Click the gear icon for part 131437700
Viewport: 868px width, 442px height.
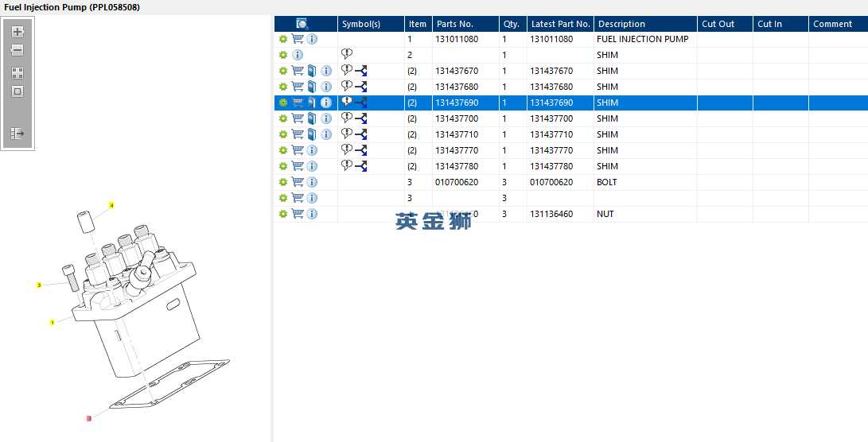point(283,118)
